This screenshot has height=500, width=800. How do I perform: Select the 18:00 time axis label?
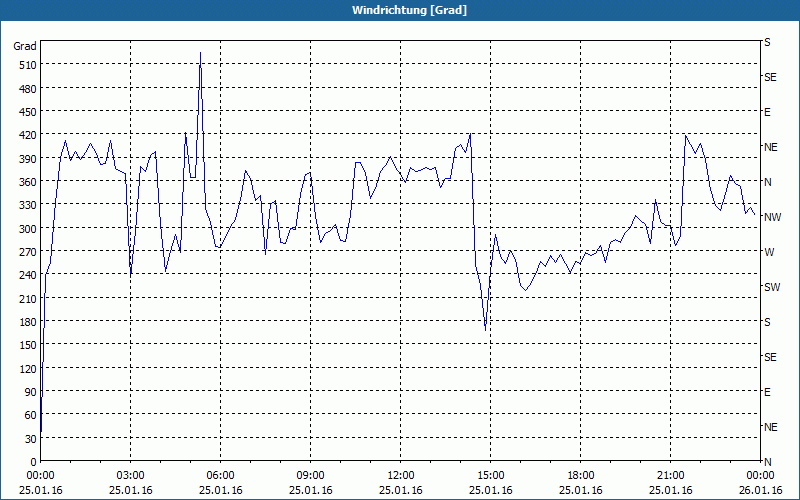click(581, 476)
